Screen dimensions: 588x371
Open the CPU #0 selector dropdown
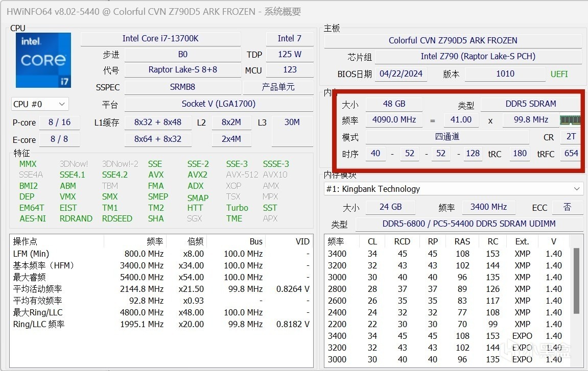(40, 104)
